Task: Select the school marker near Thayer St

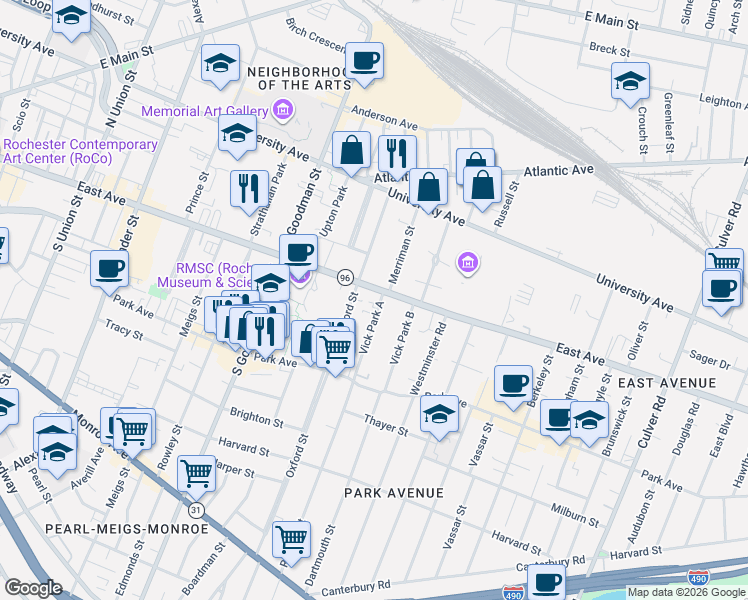Action: click(x=439, y=414)
